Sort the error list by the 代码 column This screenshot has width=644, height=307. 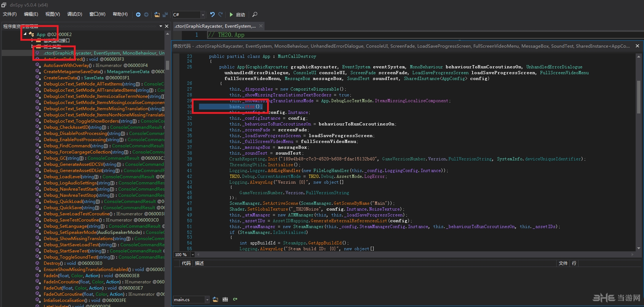[186, 263]
